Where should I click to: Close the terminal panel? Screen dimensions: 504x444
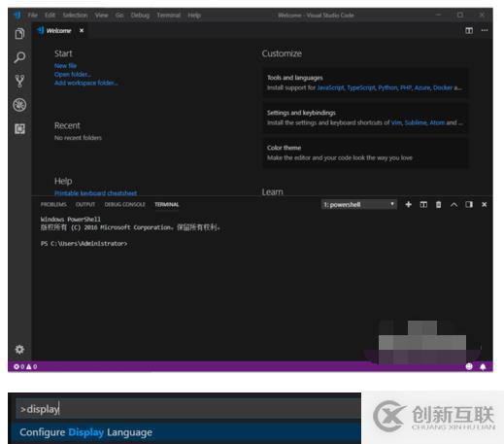point(485,204)
